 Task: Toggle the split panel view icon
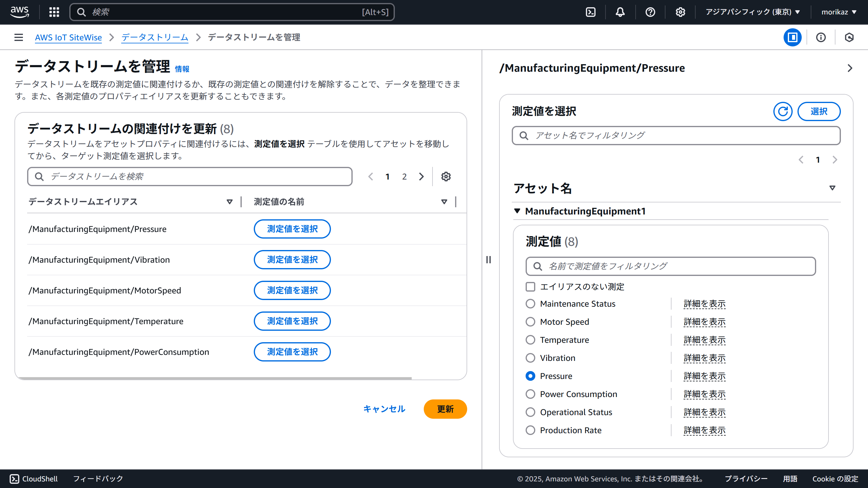(793, 37)
